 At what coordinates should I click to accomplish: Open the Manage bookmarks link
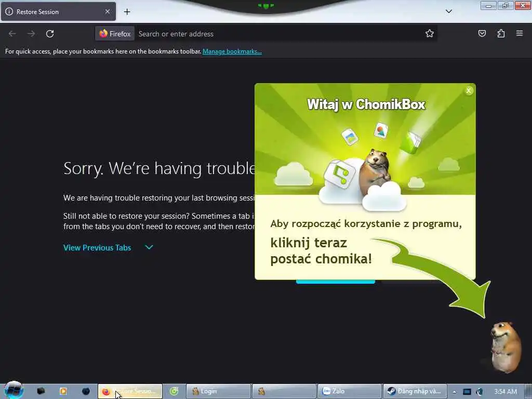pos(232,51)
